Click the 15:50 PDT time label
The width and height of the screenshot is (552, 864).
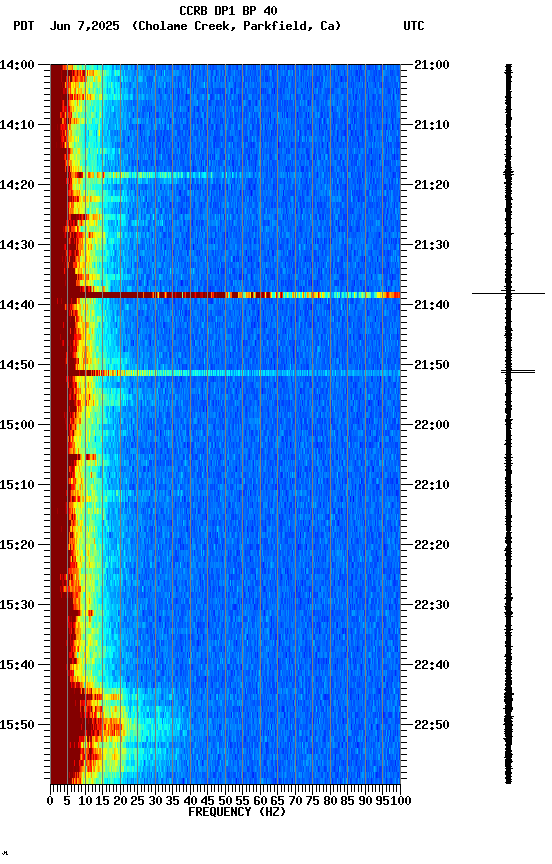tap(17, 725)
